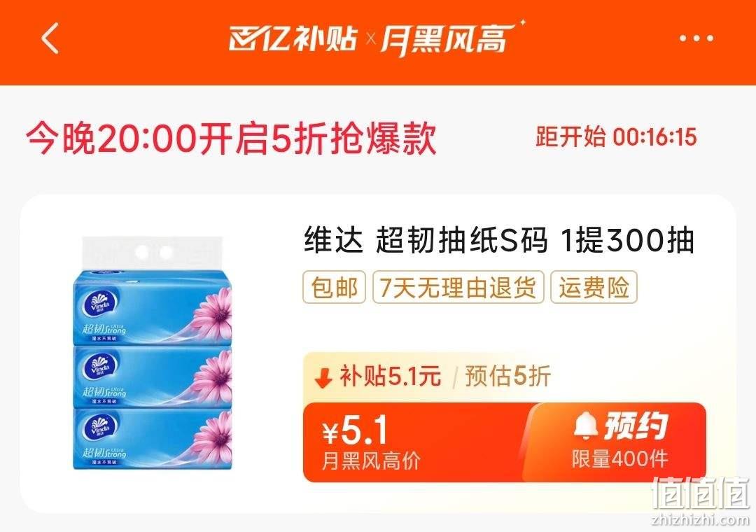
Task: Tap 补贴5.1元 subsidy text
Action: coord(390,376)
